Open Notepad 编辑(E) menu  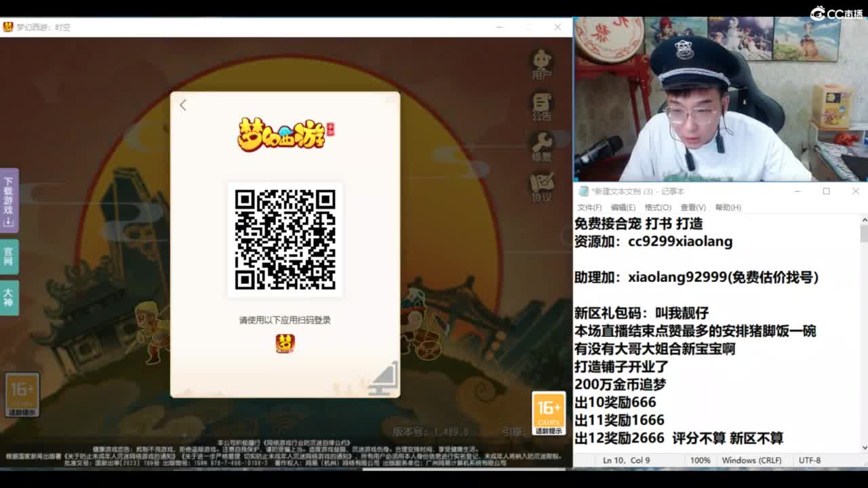tap(623, 207)
